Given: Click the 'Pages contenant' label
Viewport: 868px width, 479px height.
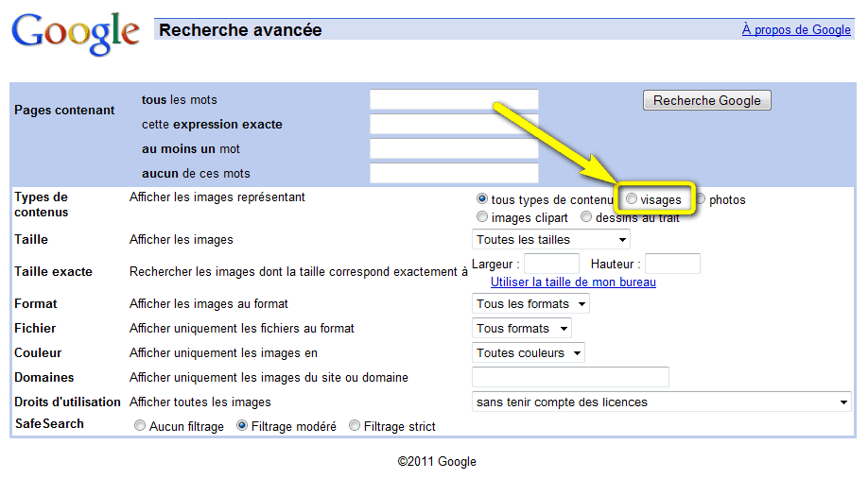Looking at the screenshot, I should pyautogui.click(x=64, y=111).
